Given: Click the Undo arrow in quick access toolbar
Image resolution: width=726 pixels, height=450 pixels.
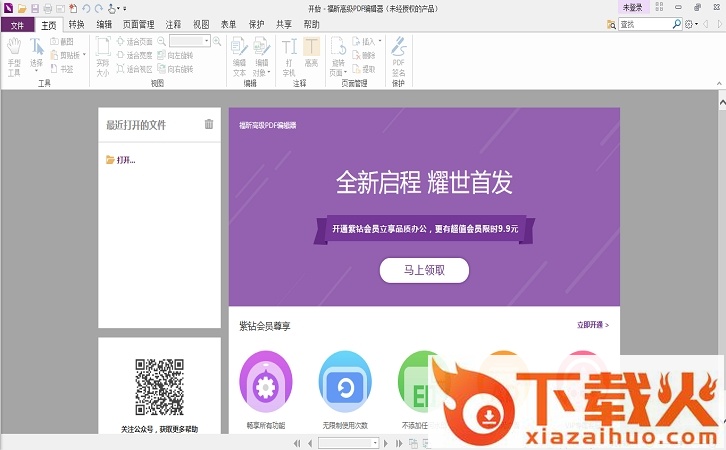Looking at the screenshot, I should point(86,8).
